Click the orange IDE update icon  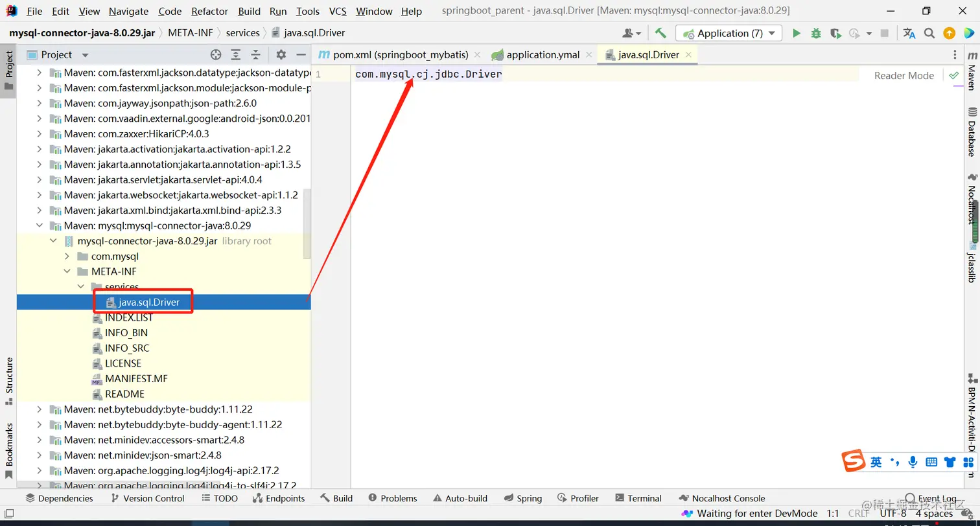949,33
